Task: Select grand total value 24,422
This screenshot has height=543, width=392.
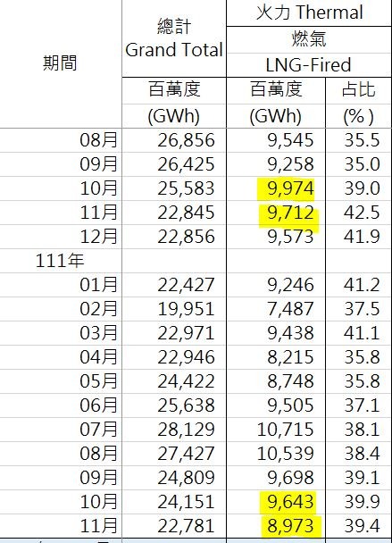Action: click(x=186, y=381)
